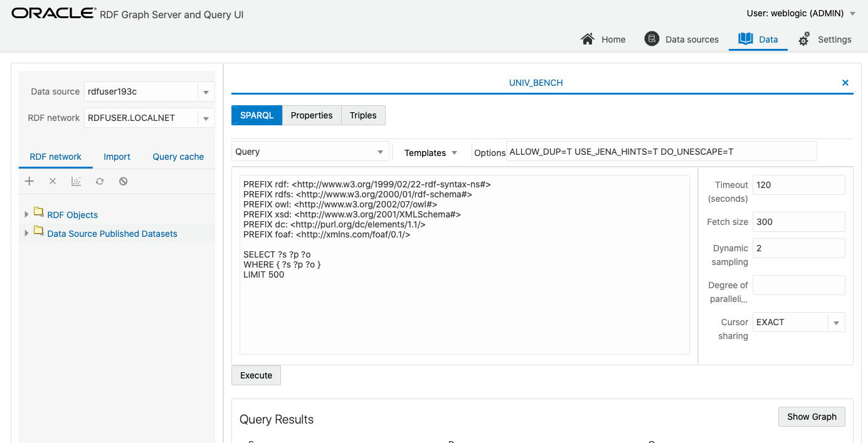Click the X delete icon in RDF network toolbar
This screenshot has width=868, height=443.
[53, 181]
